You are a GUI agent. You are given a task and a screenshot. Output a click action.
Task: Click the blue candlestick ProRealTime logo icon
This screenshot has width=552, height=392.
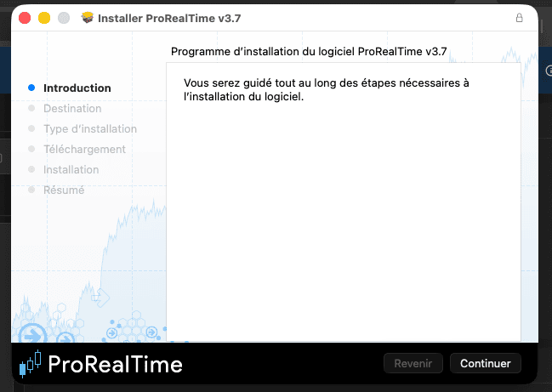point(31,363)
